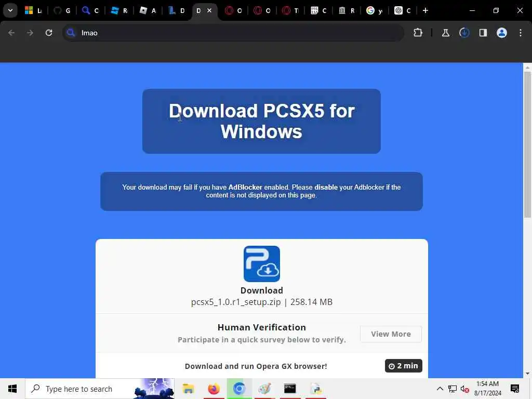Switch to the first Opera tab labeled O
The width and height of the screenshot is (532, 399).
233,10
